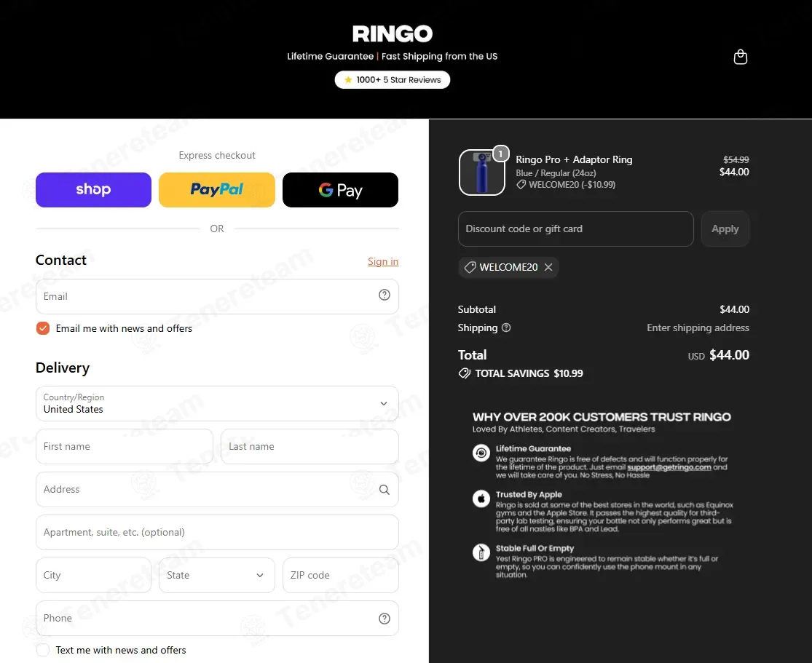Screen dimensions: 812x663
Task: Pay with Google Pay express button
Action: (x=340, y=190)
